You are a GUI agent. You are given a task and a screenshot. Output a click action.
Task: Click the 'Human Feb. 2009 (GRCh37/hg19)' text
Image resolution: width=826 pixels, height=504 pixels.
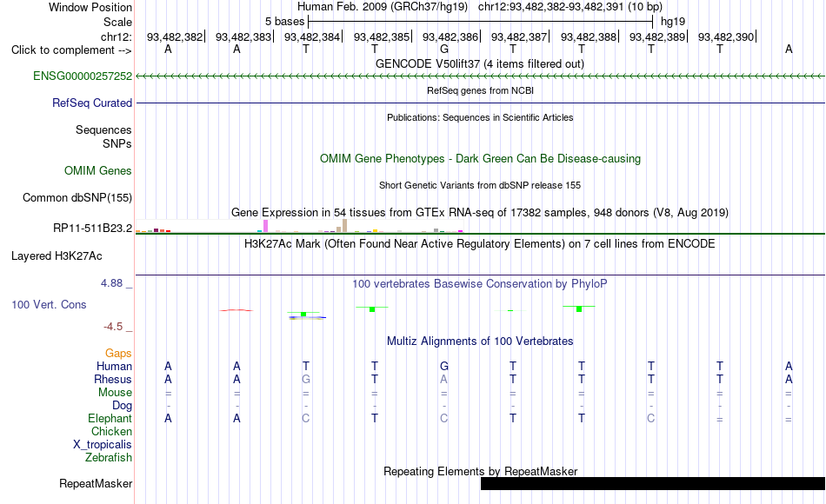click(383, 7)
